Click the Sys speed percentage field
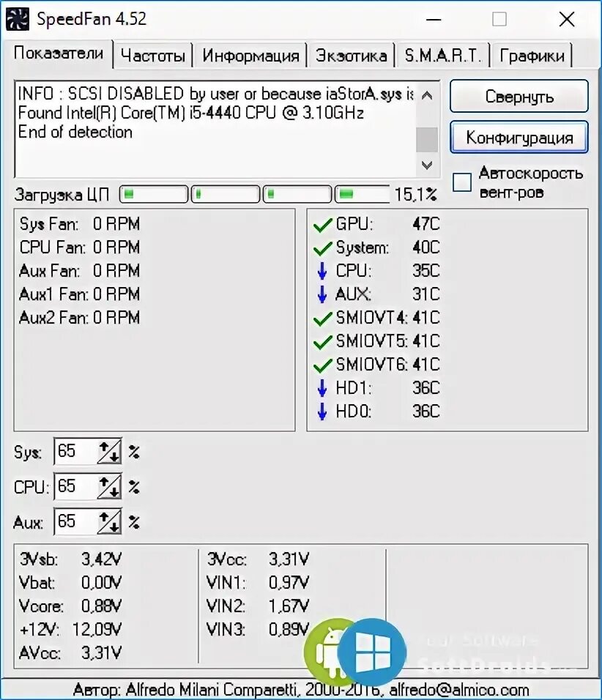Image resolution: width=602 pixels, height=700 pixels. [76, 452]
